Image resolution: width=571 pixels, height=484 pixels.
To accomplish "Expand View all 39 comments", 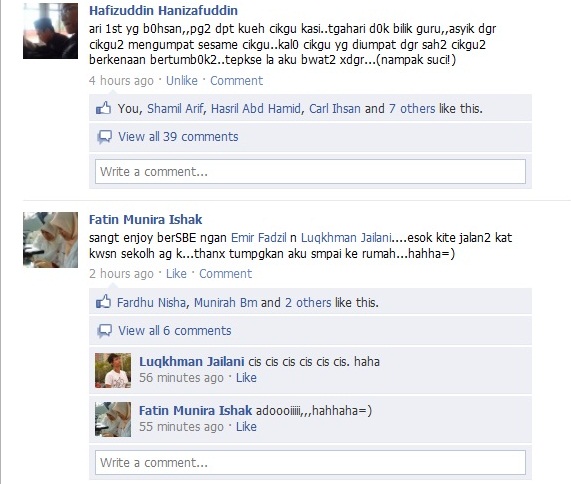I will 178,137.
